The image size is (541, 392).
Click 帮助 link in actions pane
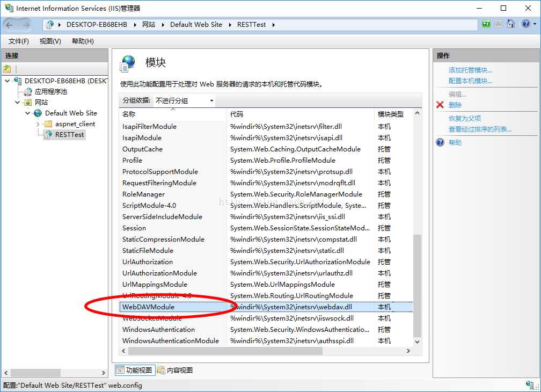coord(455,142)
